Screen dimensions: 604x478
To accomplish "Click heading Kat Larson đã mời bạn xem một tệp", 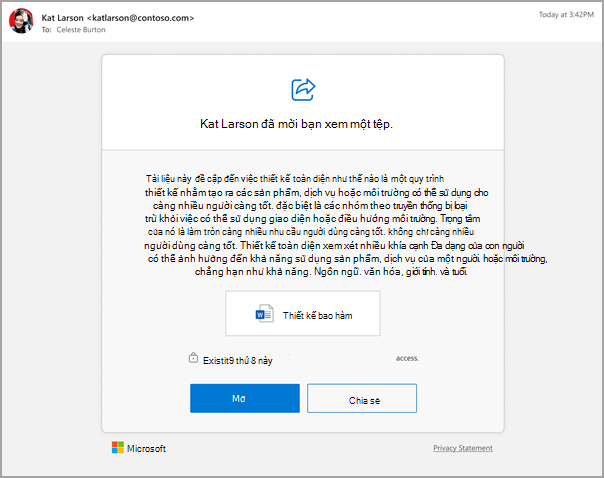I will coord(296,124).
